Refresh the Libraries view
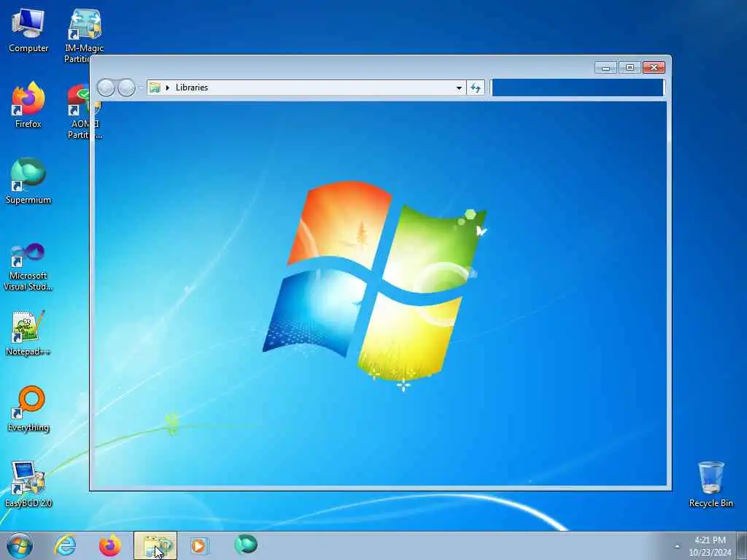The image size is (747, 560). pos(476,87)
